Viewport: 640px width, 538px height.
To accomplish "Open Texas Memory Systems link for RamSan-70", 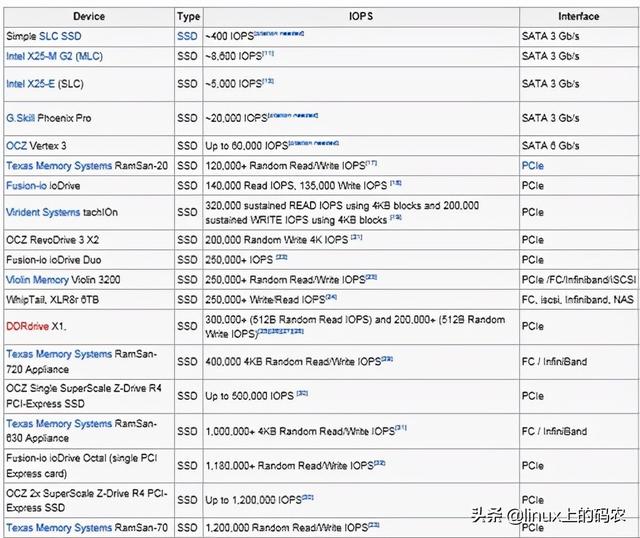I will [59, 528].
